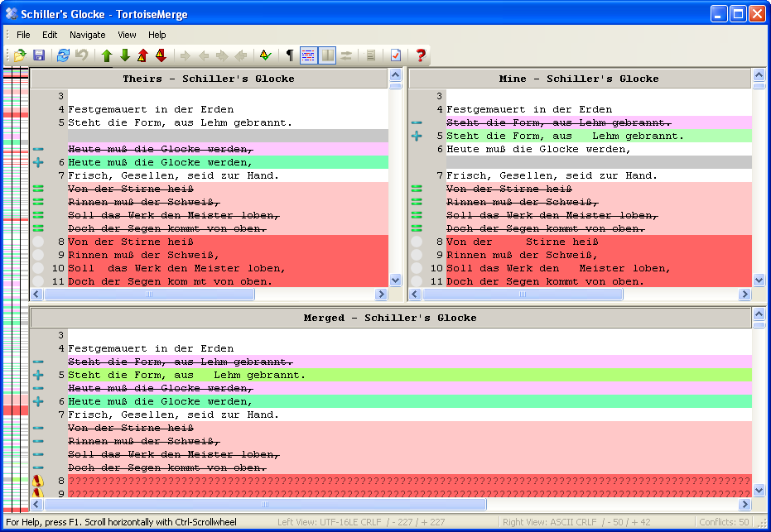Click the Merged pane scroll-up arrow
This screenshot has height=532, width=771.
point(759,314)
